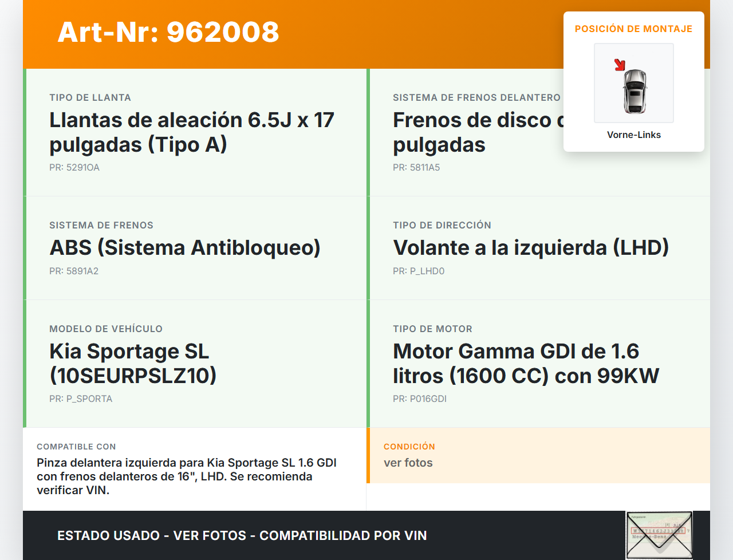Click the "TIPO DE LLANTA" label
733x560 pixels.
pyautogui.click(x=90, y=97)
